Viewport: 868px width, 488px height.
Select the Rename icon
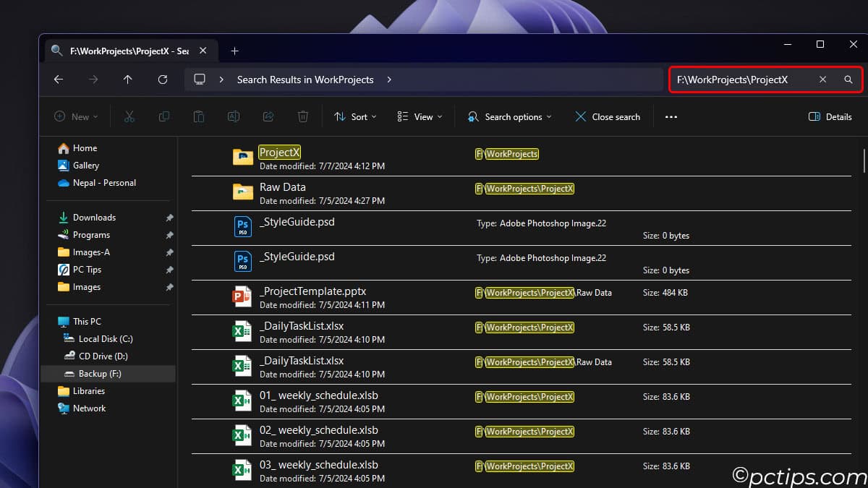[234, 116]
